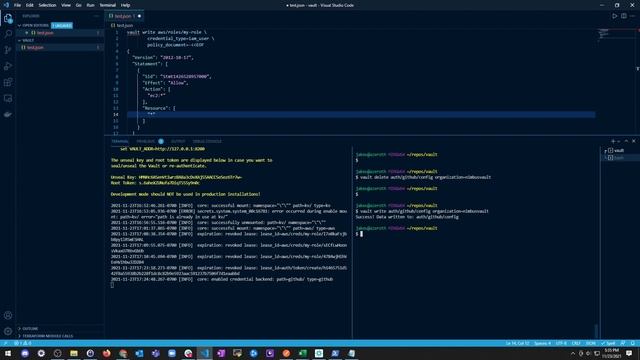
Task: Open the Excel icon in the taskbar
Action: pyautogui.click(x=302, y=353)
